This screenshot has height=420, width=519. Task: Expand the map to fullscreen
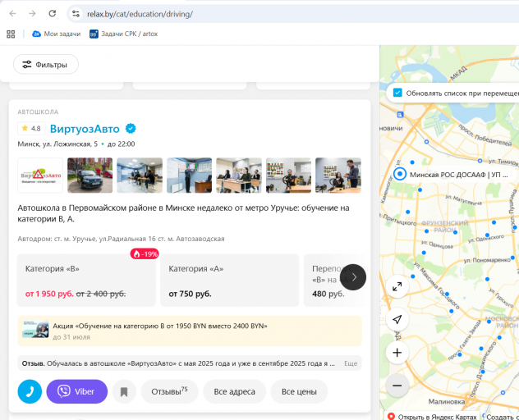[397, 286]
